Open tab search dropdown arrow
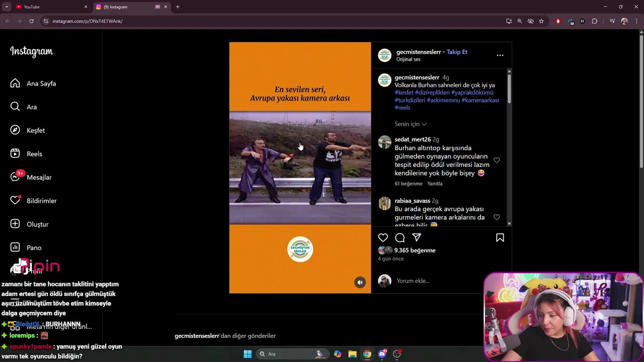Screen dimensions: 644x362 (7, 7)
